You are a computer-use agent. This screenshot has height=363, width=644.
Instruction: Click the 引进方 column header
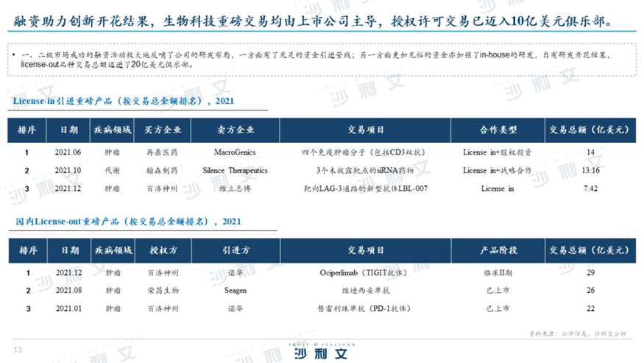[236, 250]
